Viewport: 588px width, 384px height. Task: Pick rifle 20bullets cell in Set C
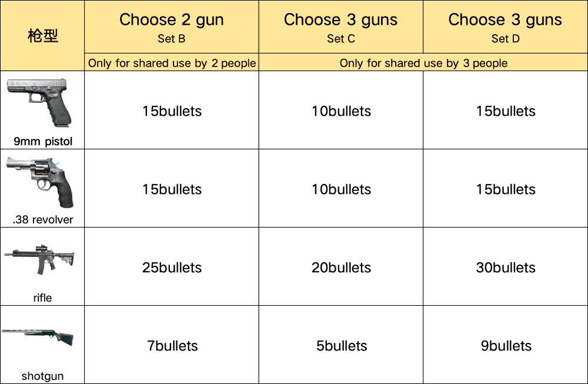(x=341, y=268)
